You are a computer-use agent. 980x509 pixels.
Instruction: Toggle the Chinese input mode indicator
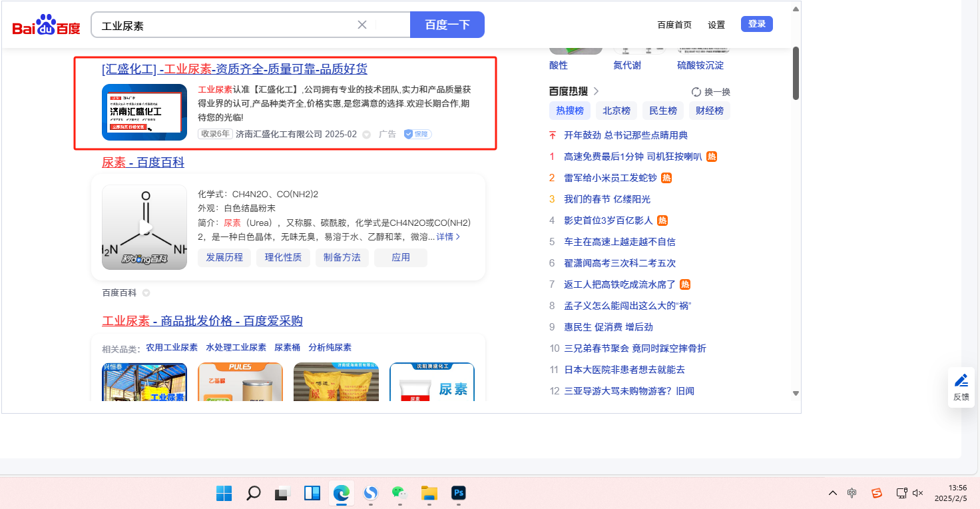coord(852,493)
